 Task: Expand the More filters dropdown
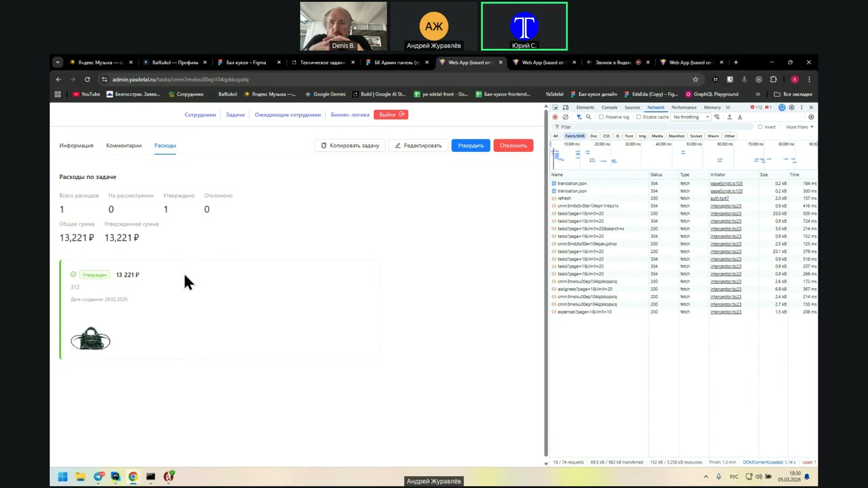pyautogui.click(x=800, y=127)
